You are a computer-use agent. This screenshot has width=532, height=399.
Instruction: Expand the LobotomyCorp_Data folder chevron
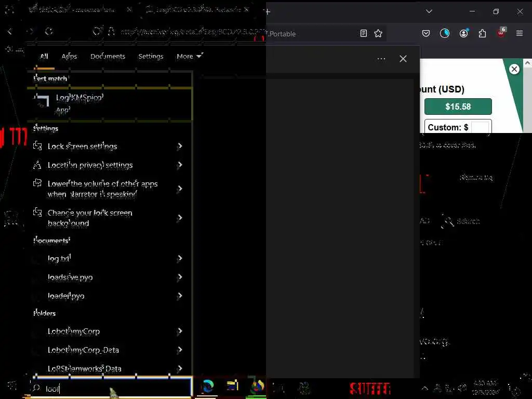point(180,350)
